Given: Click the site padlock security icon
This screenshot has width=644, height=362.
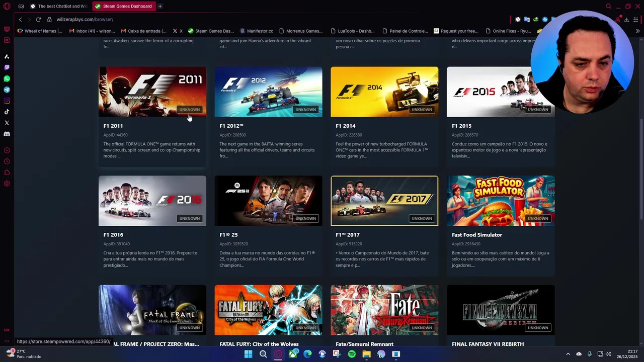Looking at the screenshot, I should click(49, 19).
